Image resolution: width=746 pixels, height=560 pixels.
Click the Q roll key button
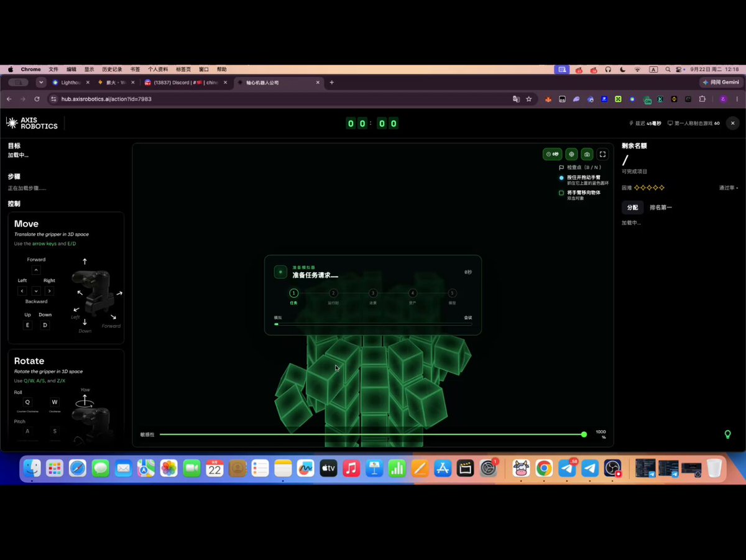[27, 402]
